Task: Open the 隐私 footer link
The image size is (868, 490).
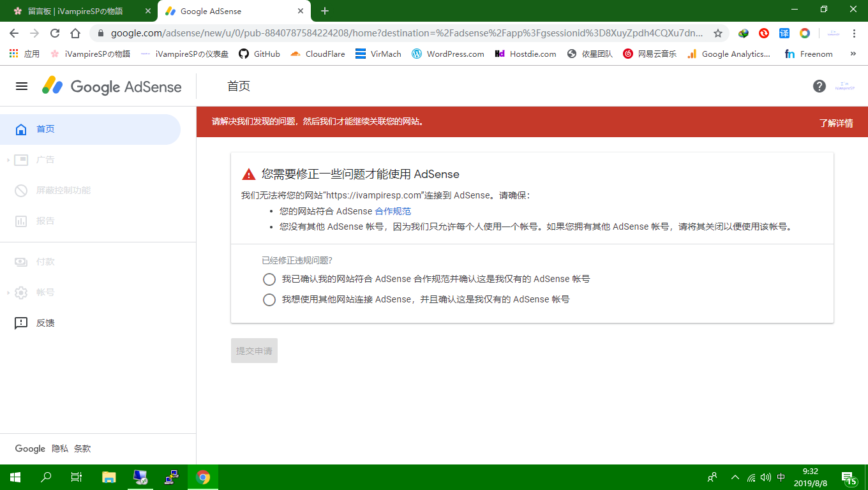Action: tap(60, 449)
